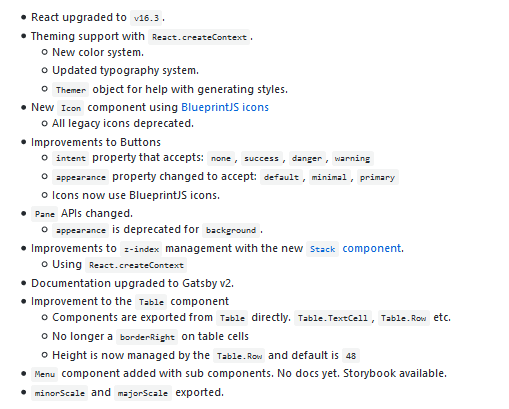Viewport: 509px width, 409px height.
Task: Select the 'success' intent code tag
Action: tap(261, 158)
